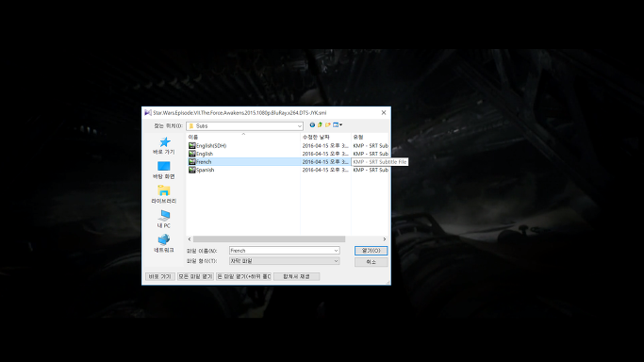Image resolution: width=644 pixels, height=362 pixels.
Task: Click the Open button (열기(O))
Action: (x=371, y=251)
